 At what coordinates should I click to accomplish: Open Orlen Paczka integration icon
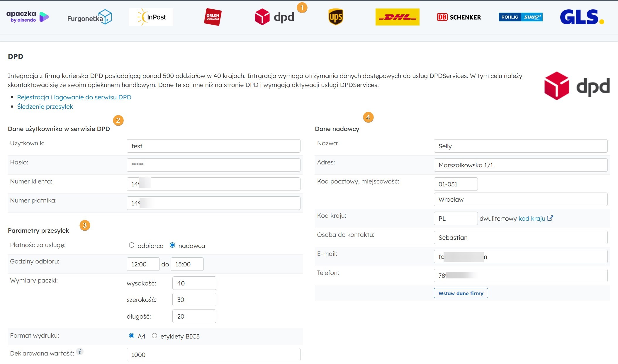pos(213,17)
